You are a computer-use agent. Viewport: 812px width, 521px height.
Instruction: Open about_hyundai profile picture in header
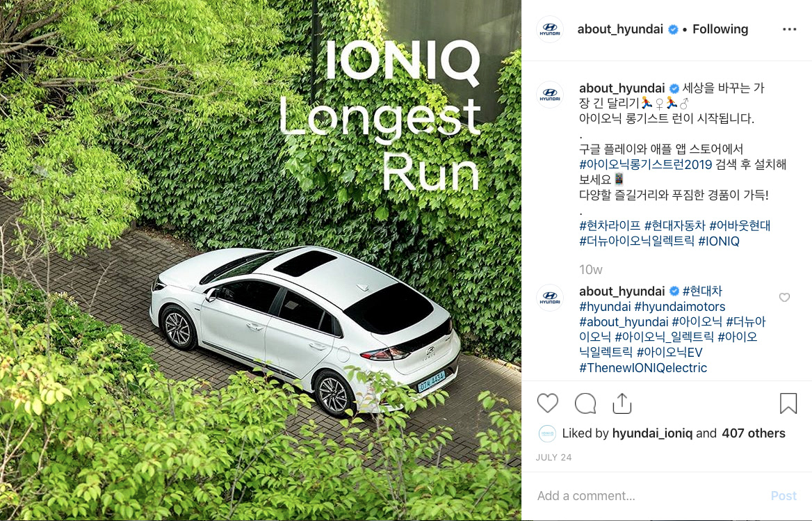(549, 29)
